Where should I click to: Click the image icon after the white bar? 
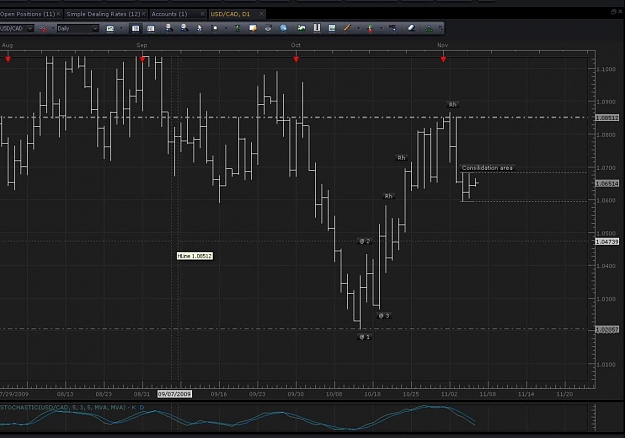[332, 28]
